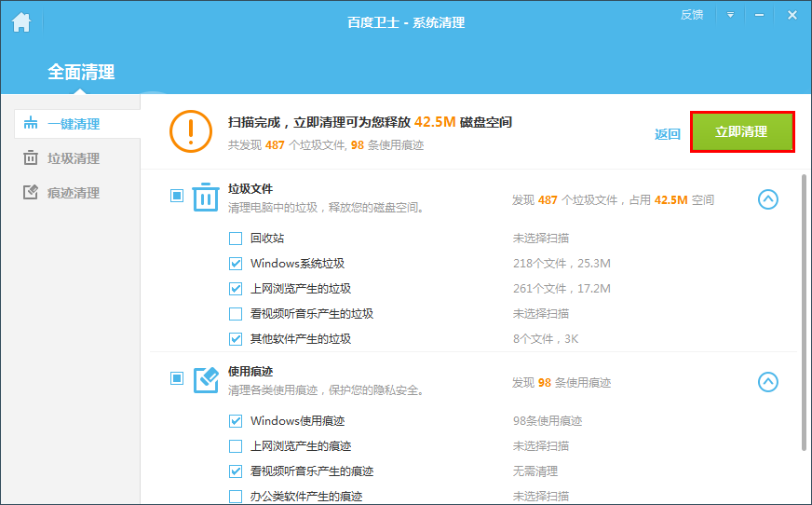
Task: Uncheck the 其他软件产生的垃圾 checkbox
Action: click(236, 339)
